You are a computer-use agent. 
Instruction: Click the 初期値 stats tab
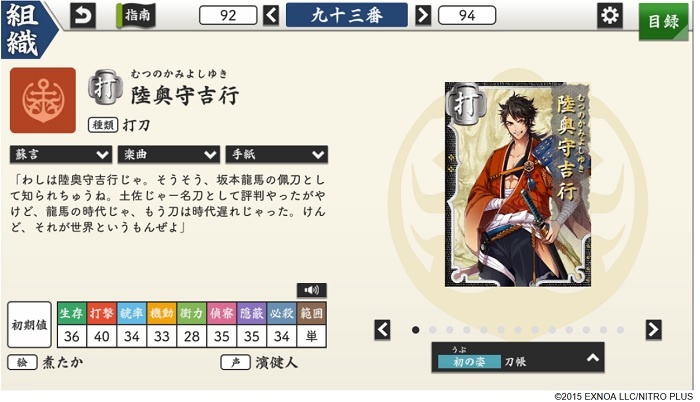pyautogui.click(x=29, y=325)
